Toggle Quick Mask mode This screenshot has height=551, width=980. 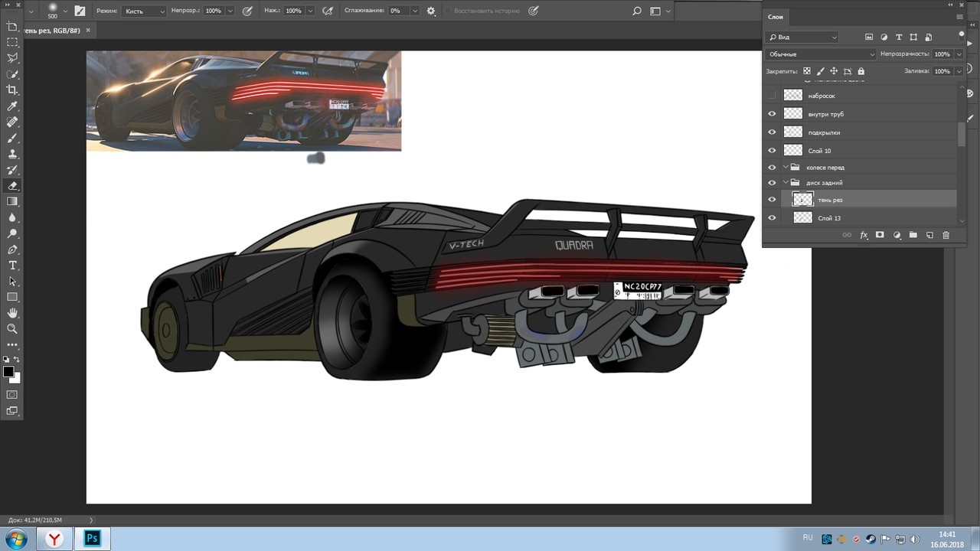[12, 395]
